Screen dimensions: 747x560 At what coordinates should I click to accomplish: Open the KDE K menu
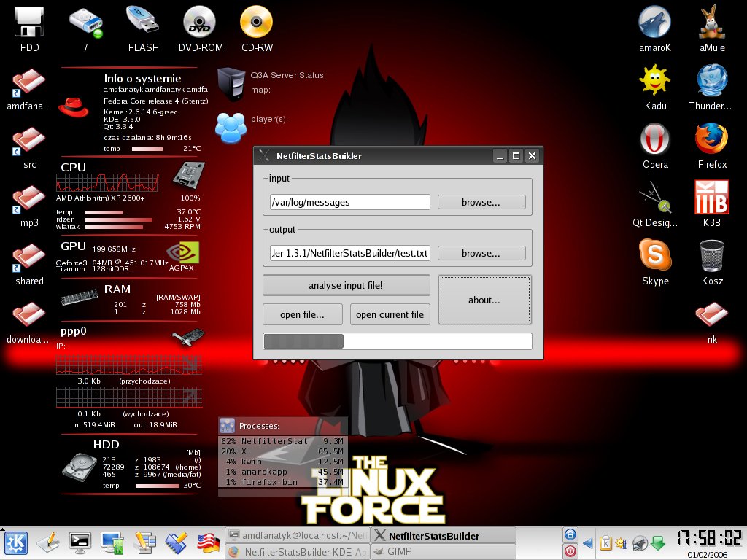tap(16, 543)
